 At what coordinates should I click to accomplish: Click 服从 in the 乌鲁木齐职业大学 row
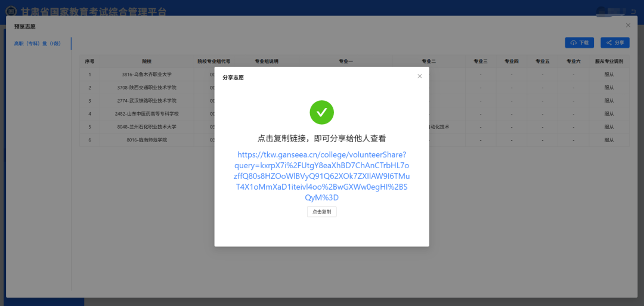pyautogui.click(x=609, y=75)
